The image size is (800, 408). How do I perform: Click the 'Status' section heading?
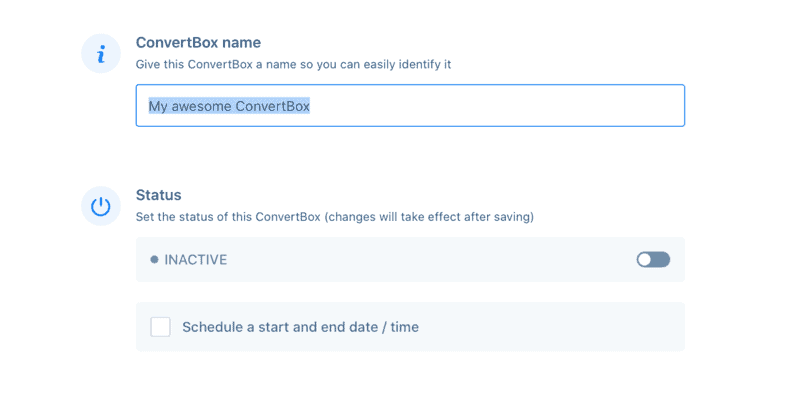click(159, 195)
